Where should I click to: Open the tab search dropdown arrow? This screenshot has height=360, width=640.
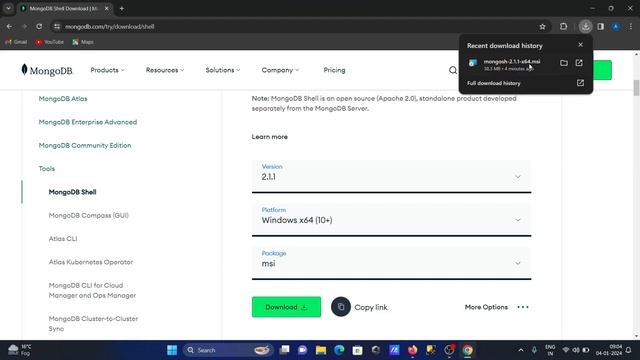pos(8,8)
